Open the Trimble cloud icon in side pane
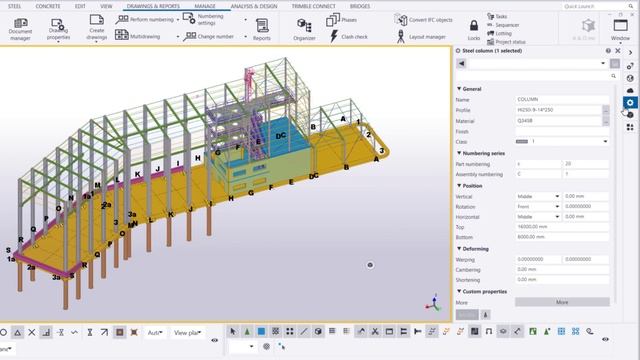 [x=630, y=90]
